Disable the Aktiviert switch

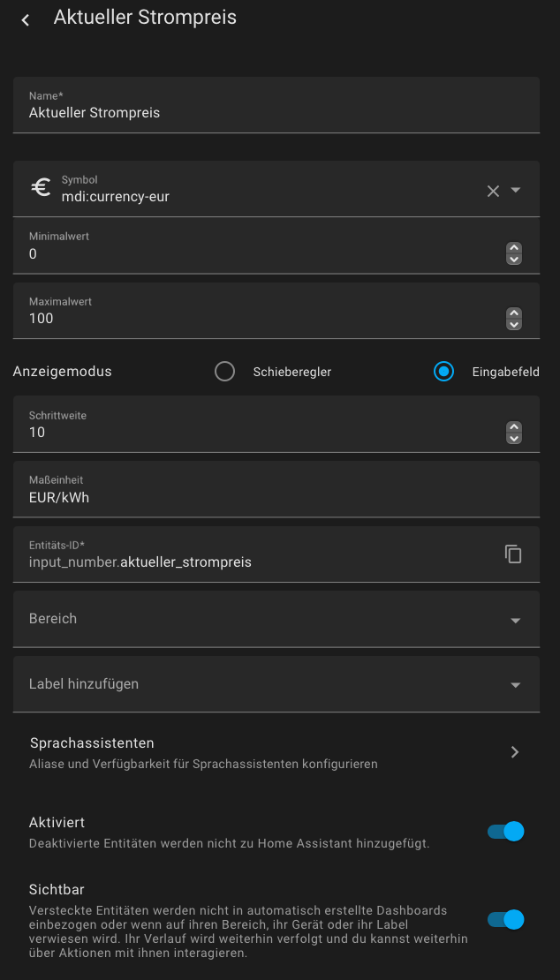tap(505, 832)
